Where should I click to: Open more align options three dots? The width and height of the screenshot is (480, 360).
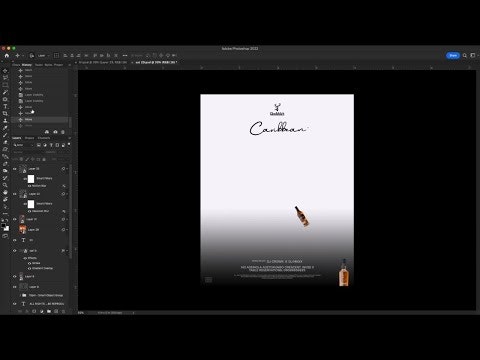pos(125,55)
